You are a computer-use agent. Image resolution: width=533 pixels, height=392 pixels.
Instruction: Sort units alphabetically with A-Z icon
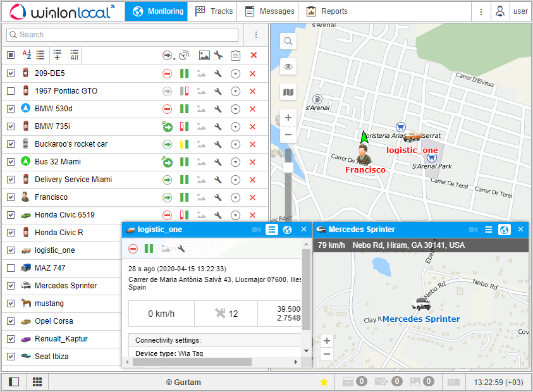(27, 55)
